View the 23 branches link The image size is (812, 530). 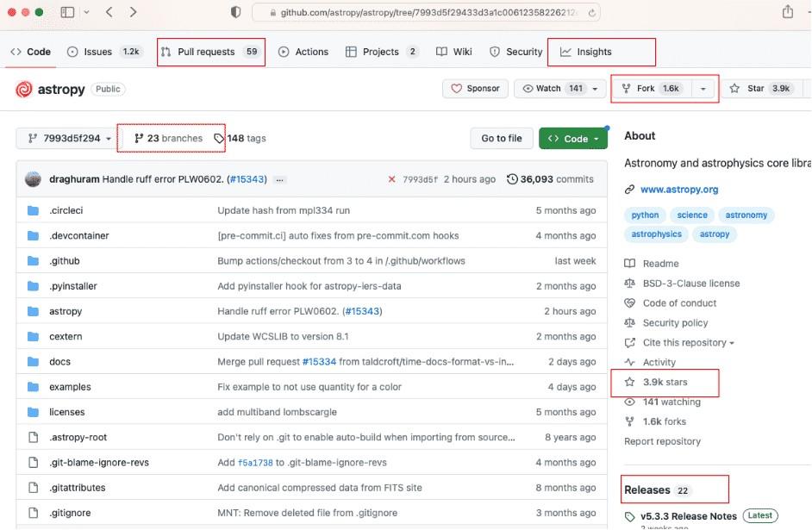[168, 138]
